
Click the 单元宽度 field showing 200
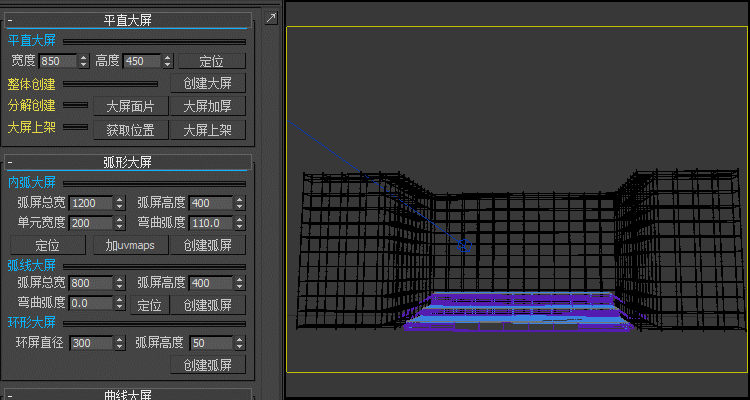tap(91, 223)
